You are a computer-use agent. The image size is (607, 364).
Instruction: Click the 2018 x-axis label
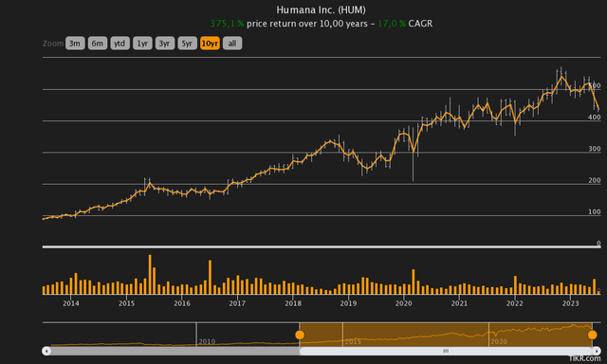click(293, 303)
